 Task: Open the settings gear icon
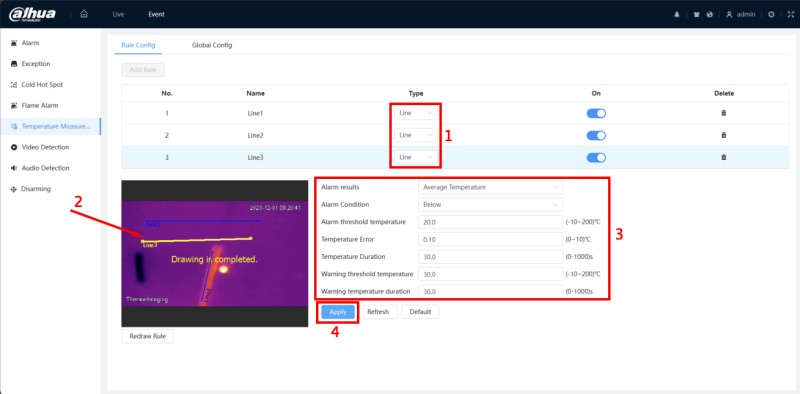click(771, 15)
